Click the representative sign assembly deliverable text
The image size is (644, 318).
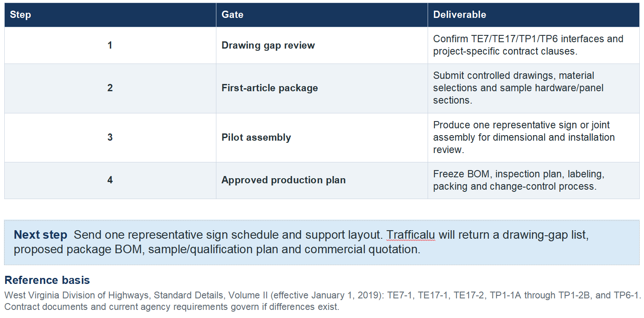(x=524, y=137)
